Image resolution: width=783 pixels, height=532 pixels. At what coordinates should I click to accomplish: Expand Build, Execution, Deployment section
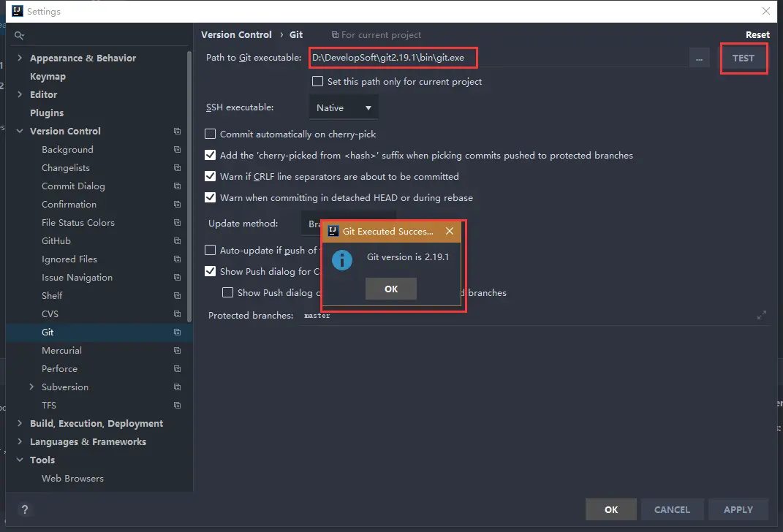(20, 423)
